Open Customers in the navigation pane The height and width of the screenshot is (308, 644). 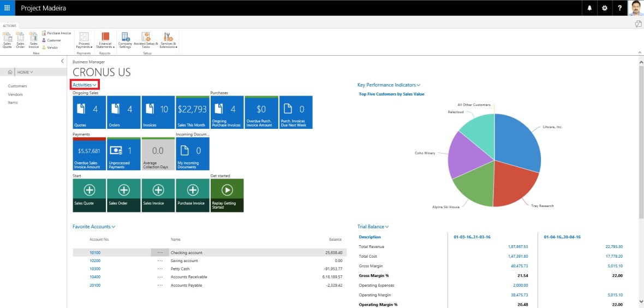(x=17, y=86)
